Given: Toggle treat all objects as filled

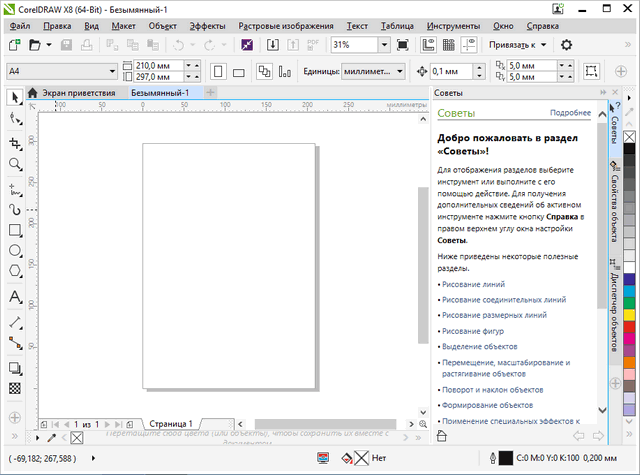Looking at the screenshot, I should (591, 72).
